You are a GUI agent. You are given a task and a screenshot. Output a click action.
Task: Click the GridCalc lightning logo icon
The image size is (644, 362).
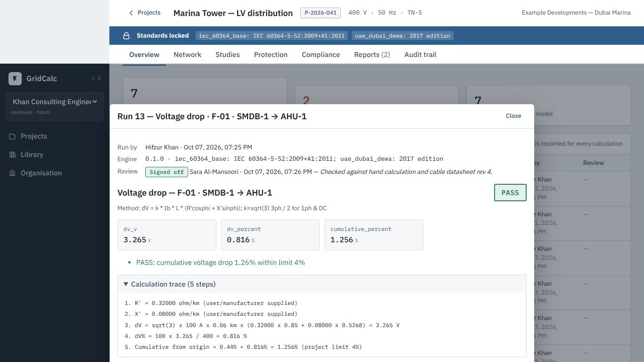point(15,79)
